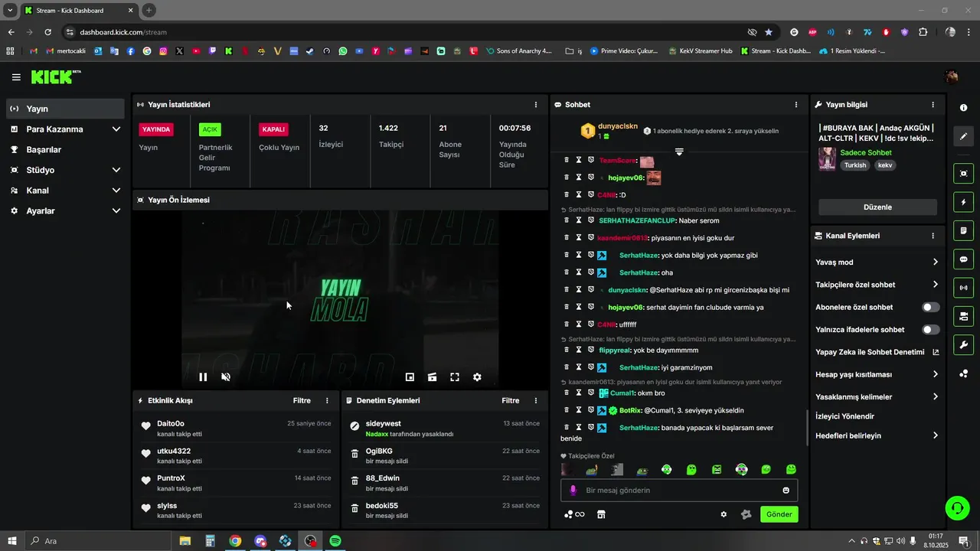This screenshot has width=980, height=551.
Task: Open the green support headset button
Action: tap(956, 507)
